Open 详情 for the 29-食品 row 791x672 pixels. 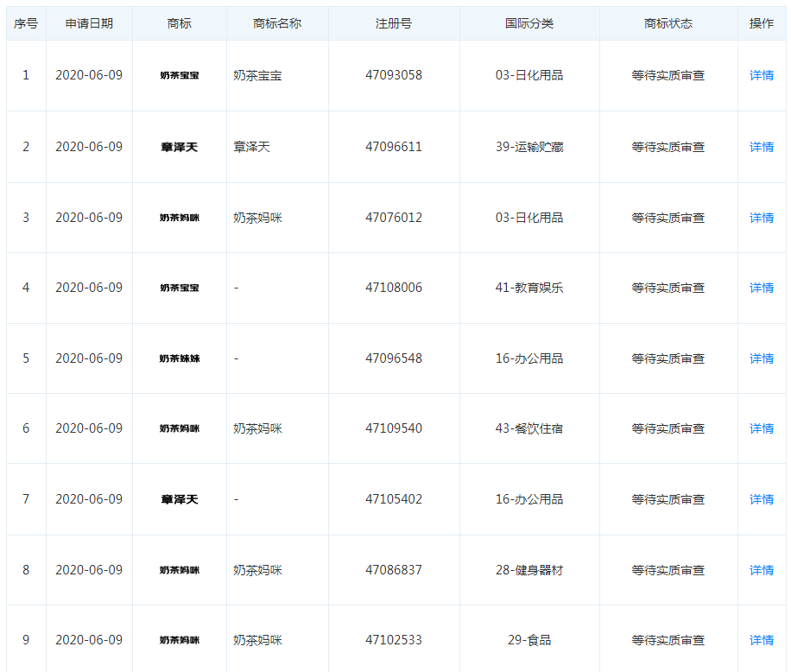click(x=761, y=640)
